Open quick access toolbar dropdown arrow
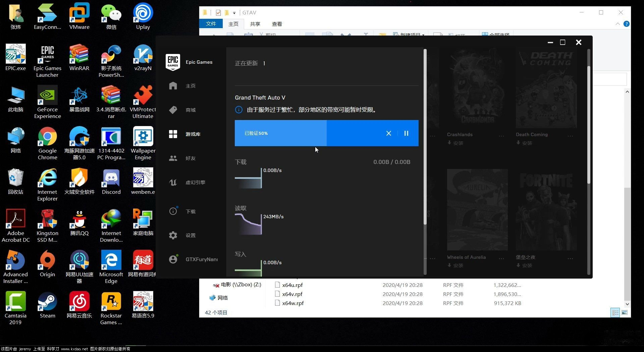 tap(234, 13)
